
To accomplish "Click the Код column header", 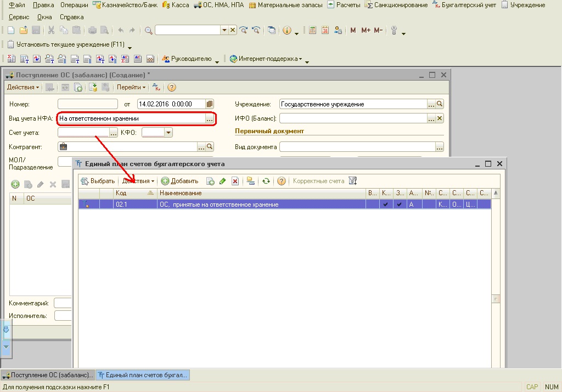I will point(135,193).
